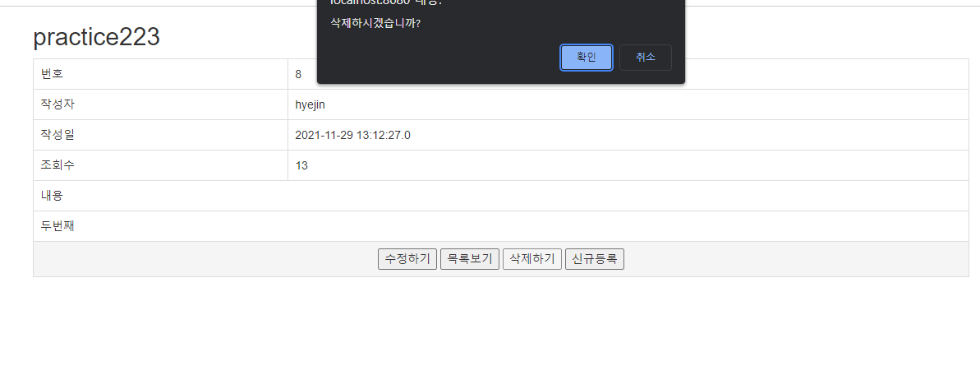The height and width of the screenshot is (380, 980).
Task: Select the 작성일 label cell
Action: (161, 135)
